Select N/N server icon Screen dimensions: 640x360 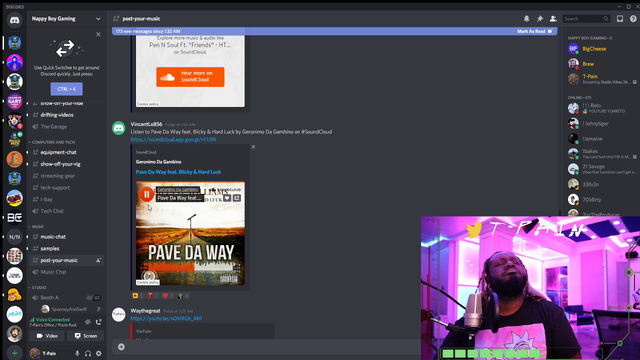(14, 237)
